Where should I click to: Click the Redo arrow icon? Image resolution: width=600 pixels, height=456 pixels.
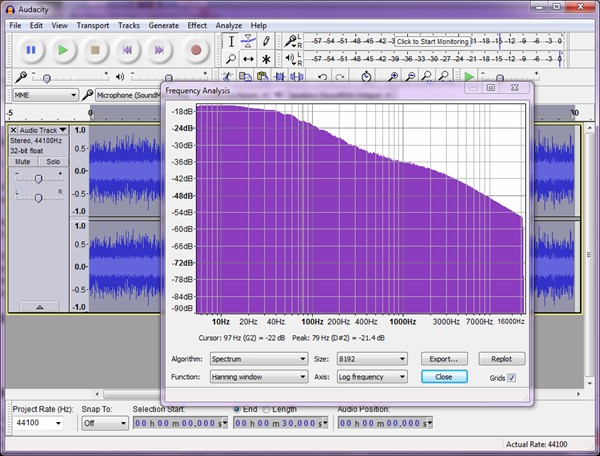340,77
